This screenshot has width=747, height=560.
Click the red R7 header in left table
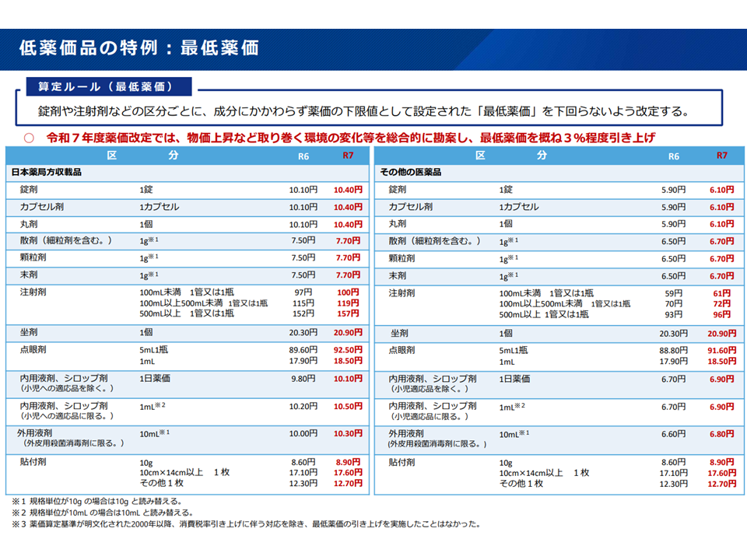[x=348, y=156]
